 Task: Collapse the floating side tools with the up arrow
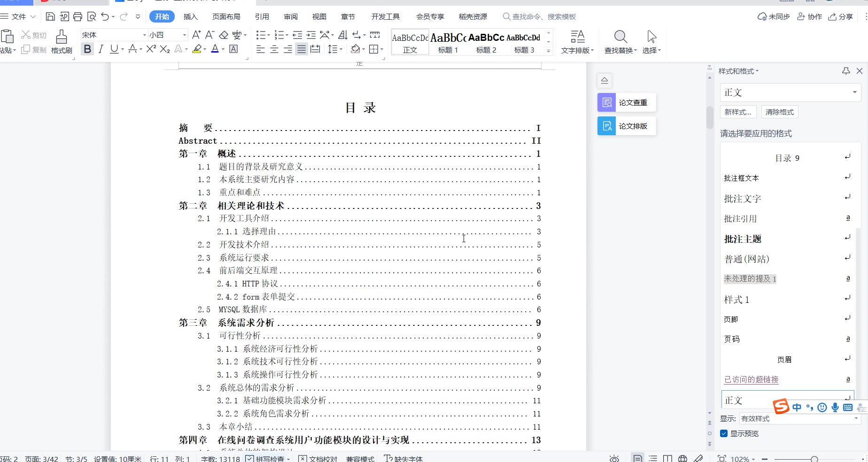tap(604, 80)
